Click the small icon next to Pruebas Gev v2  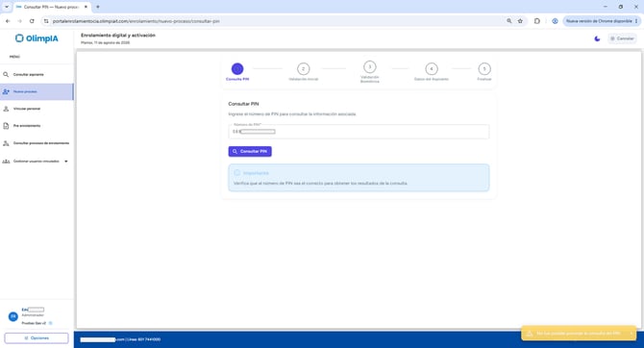[x=51, y=323]
